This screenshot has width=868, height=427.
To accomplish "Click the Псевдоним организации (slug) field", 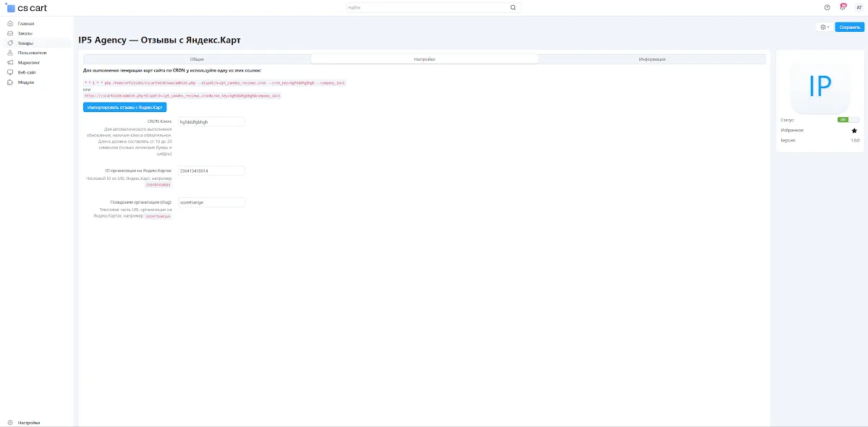I will coord(211,202).
